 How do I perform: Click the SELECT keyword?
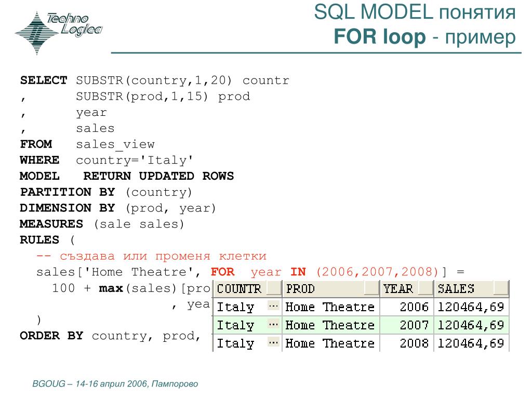(x=44, y=81)
